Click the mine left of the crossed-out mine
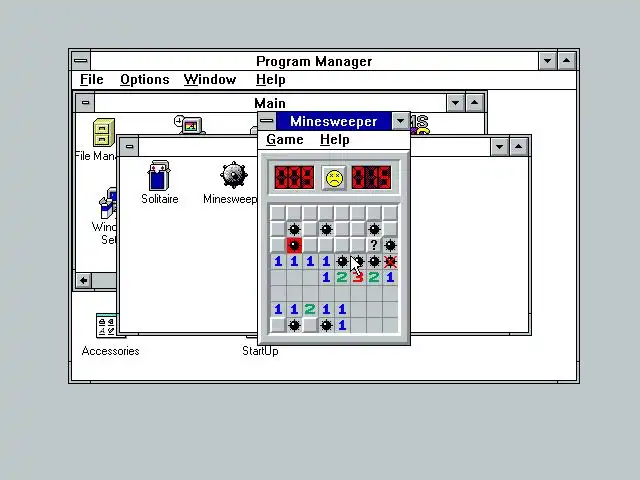Screen dimensions: 640x480 374,261
